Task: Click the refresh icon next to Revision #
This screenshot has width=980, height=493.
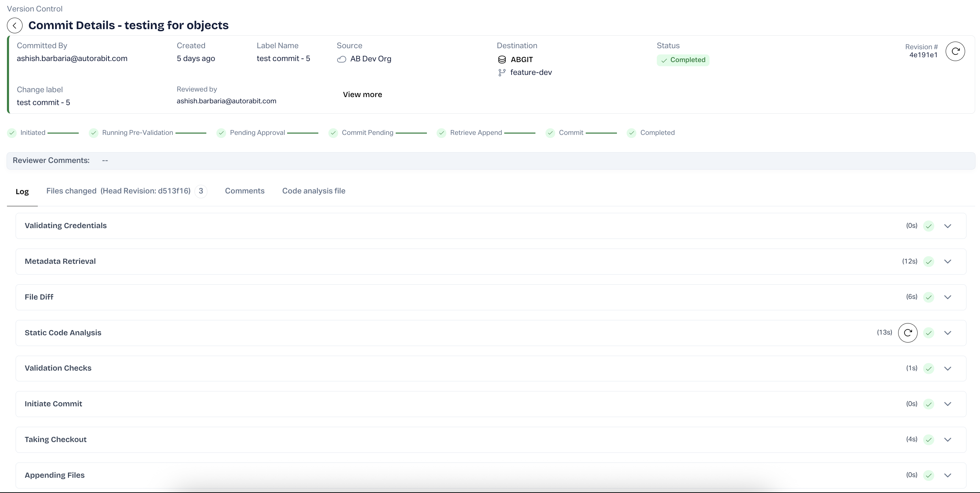Action: 955,51
